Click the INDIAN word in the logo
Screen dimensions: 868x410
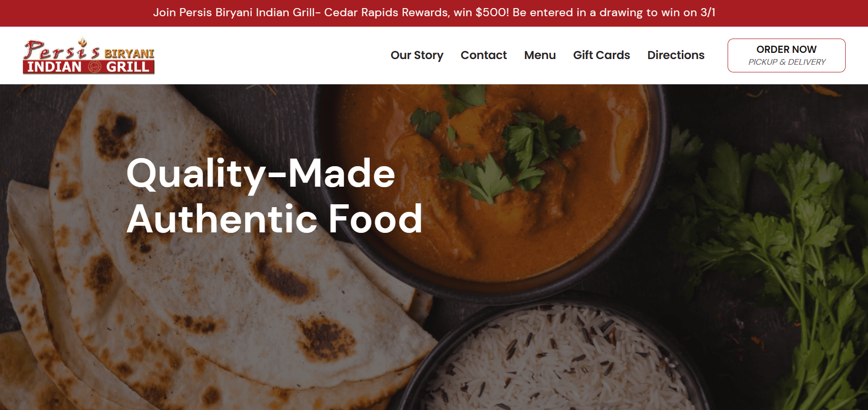(x=54, y=67)
